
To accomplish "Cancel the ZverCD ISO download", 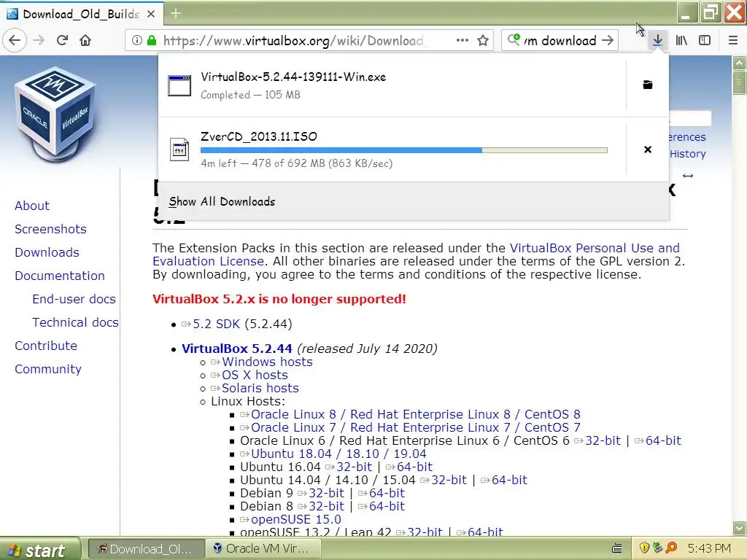I will (648, 149).
